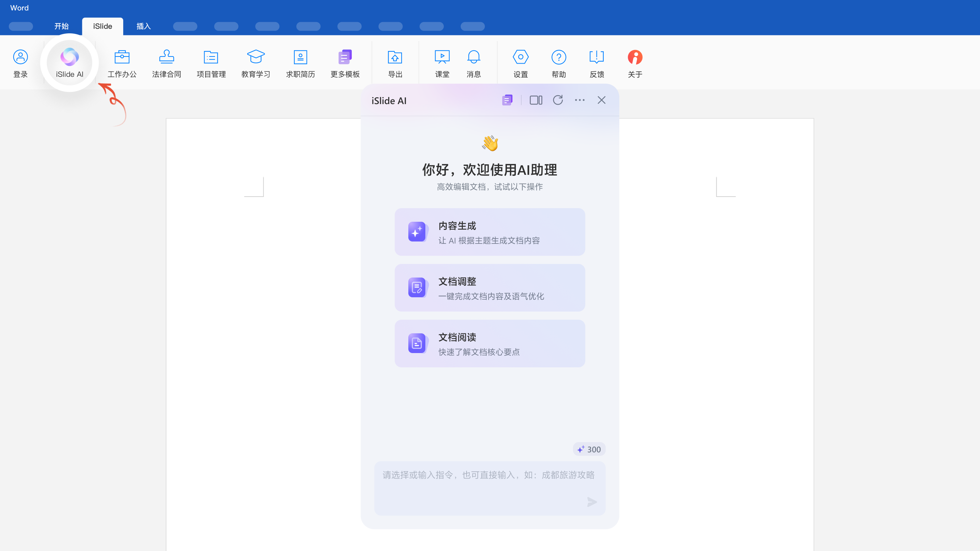Close the iSlide AI panel
Viewport: 980px width, 551px height.
coord(602,100)
